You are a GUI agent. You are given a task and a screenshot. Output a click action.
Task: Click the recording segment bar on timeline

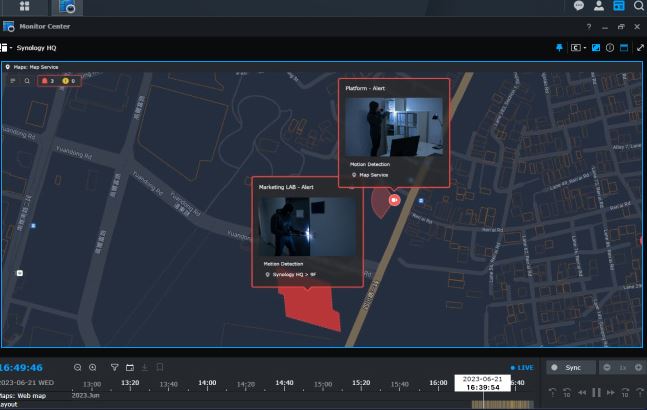click(503, 405)
